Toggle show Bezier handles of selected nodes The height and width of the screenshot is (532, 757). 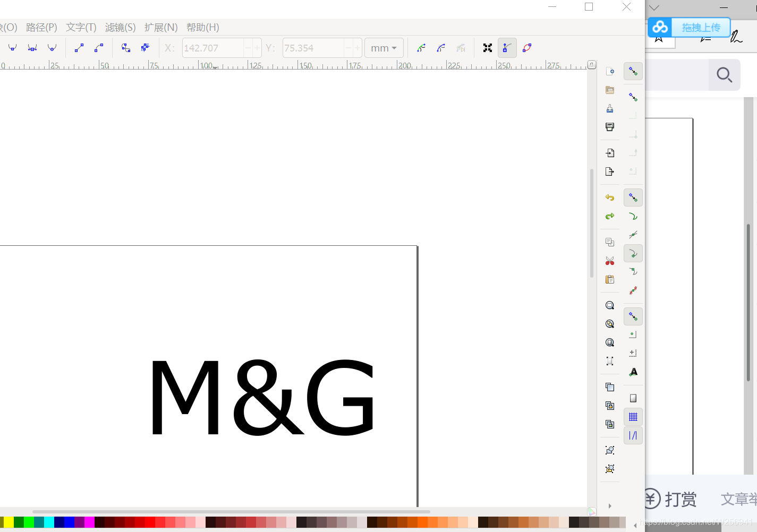pos(507,48)
